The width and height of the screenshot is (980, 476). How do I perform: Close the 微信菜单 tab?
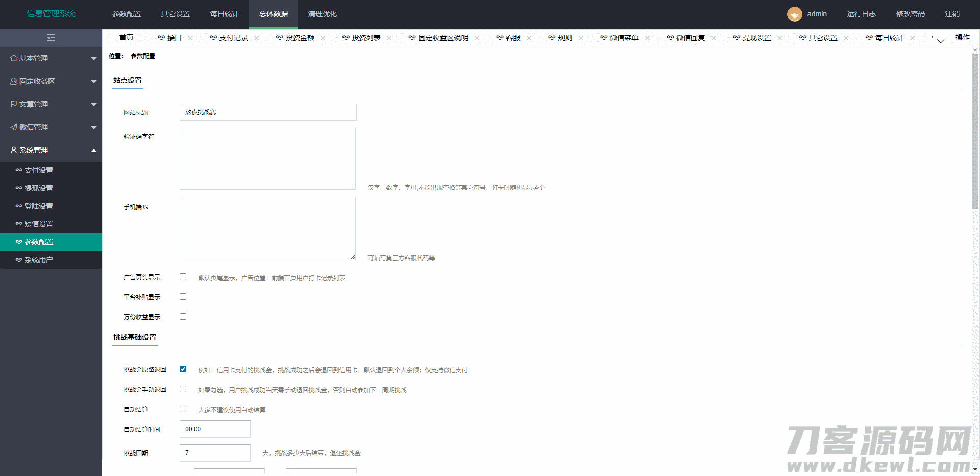(648, 38)
